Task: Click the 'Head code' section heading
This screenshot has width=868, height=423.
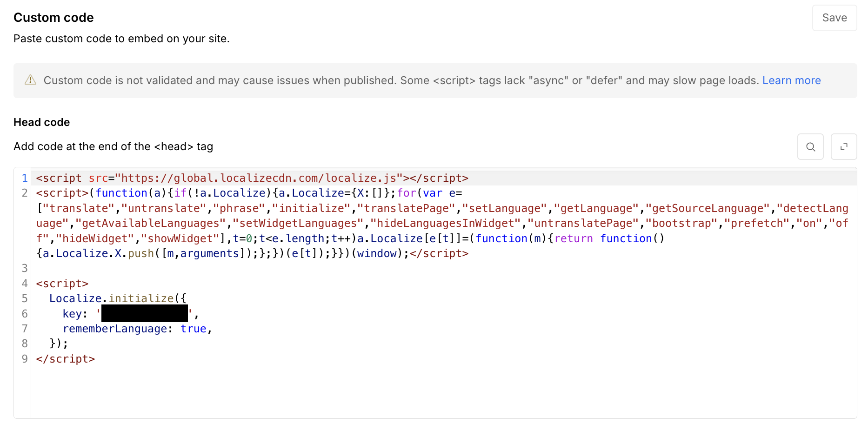Action: click(42, 122)
